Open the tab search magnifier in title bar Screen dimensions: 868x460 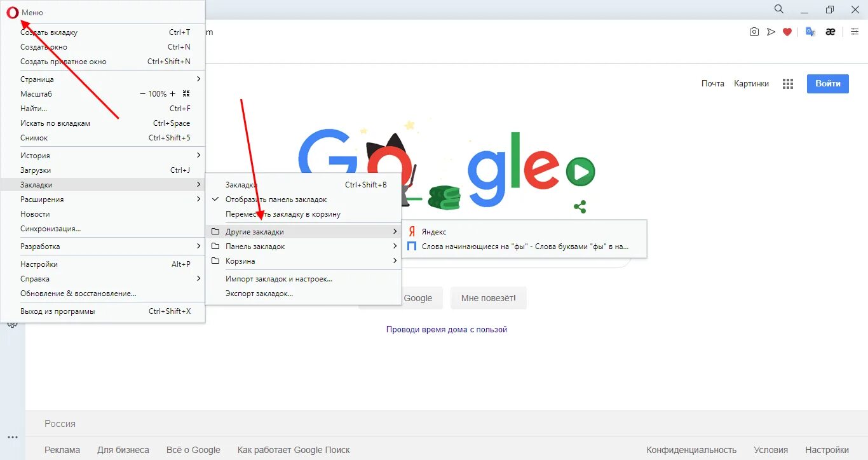(x=779, y=9)
